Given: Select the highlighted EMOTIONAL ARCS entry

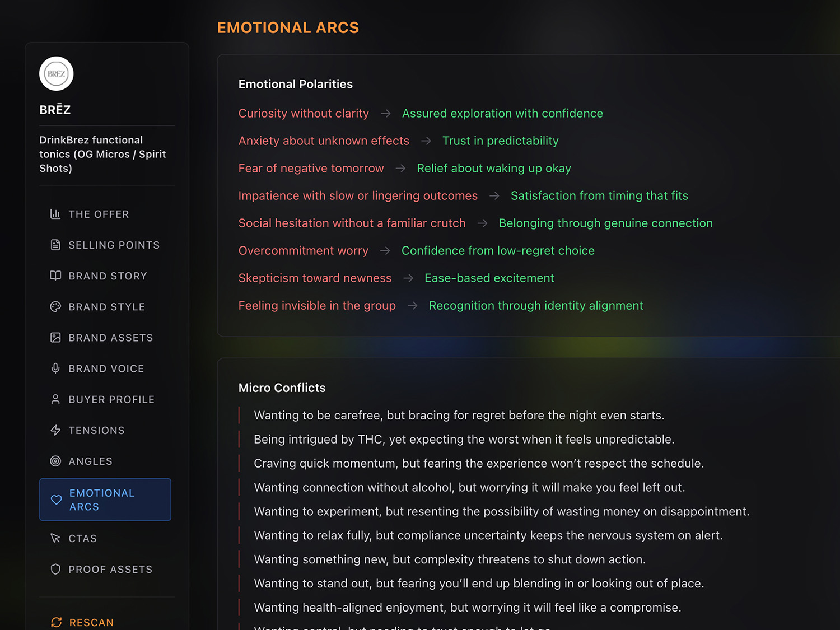Looking at the screenshot, I should point(105,500).
